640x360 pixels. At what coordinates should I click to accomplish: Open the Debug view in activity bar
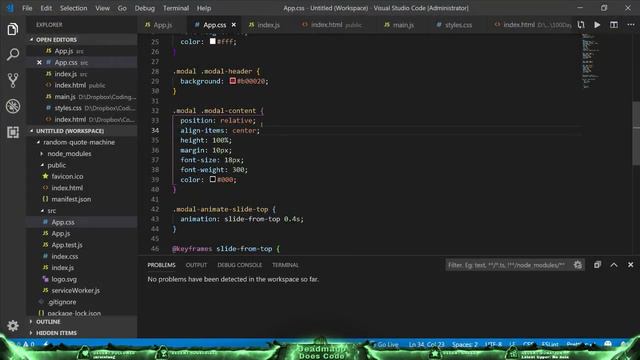pos(13,106)
